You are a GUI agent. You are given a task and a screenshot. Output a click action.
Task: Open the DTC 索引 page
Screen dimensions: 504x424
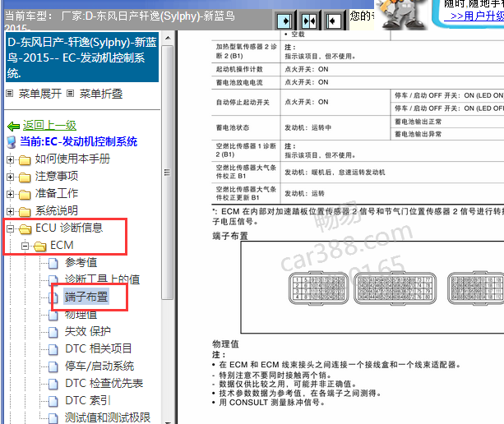[88, 400]
